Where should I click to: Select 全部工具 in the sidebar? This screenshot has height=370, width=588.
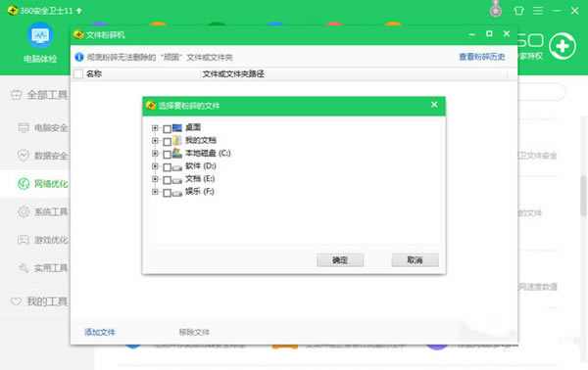(x=38, y=95)
